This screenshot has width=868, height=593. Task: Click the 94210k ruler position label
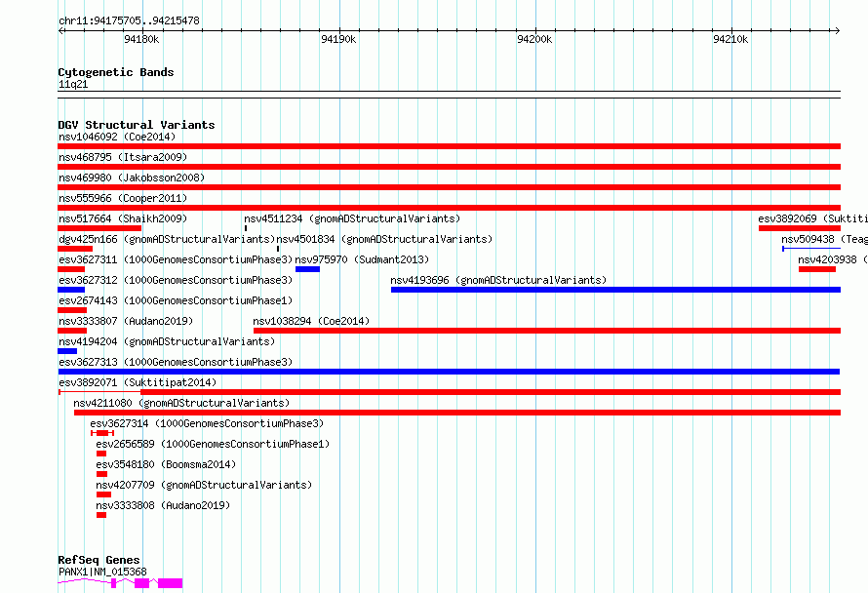pos(730,39)
